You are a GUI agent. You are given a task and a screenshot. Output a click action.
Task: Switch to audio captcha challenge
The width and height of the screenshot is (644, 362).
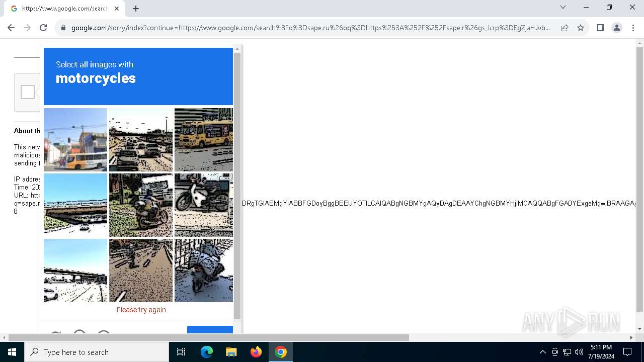(x=79, y=332)
